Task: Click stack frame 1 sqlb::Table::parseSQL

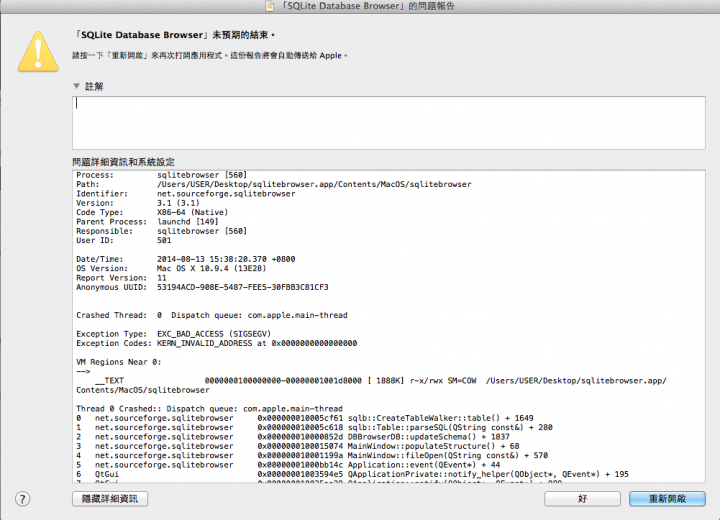Action: pos(315,427)
